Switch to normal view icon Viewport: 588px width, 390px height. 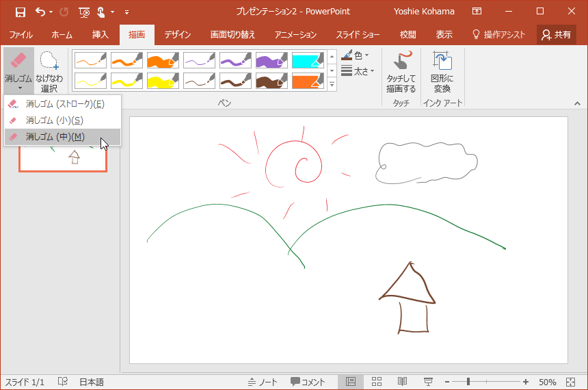pyautogui.click(x=351, y=382)
